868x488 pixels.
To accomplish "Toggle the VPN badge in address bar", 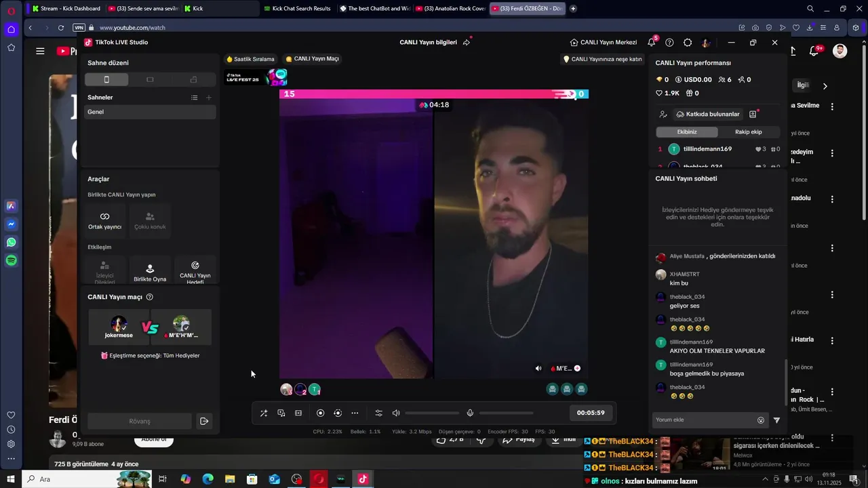I will pyautogui.click(x=79, y=28).
